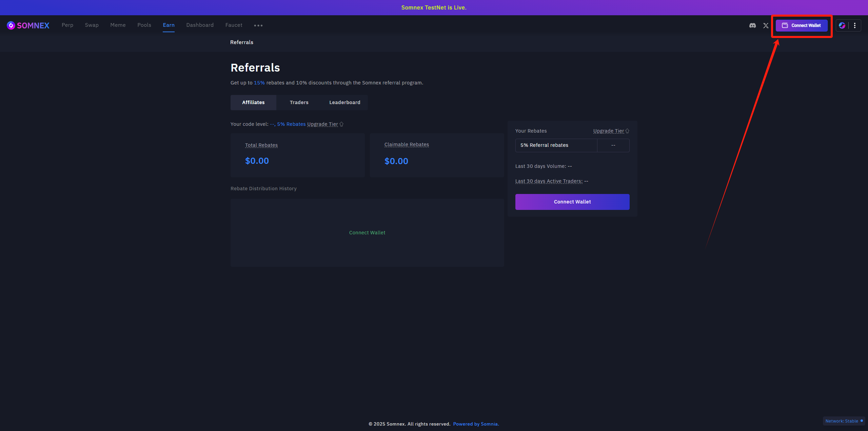Open the X (Twitter) icon link
This screenshot has height=431, width=868.
click(x=766, y=25)
